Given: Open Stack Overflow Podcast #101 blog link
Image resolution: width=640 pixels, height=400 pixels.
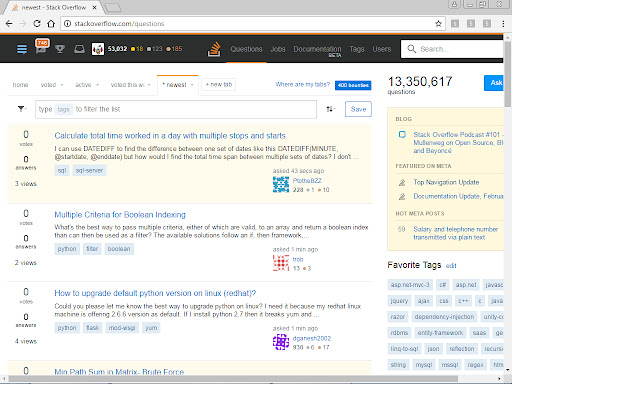Looking at the screenshot, I should point(458,142).
